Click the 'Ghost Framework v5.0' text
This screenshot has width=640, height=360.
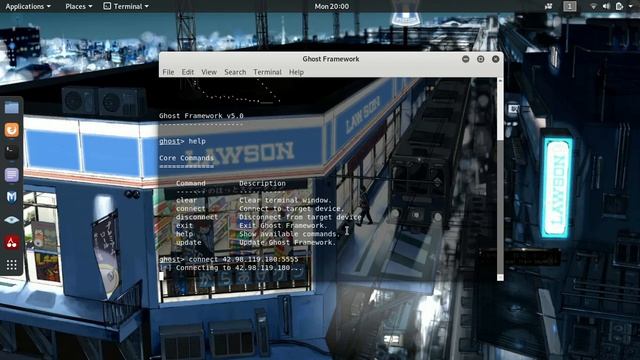(201, 116)
